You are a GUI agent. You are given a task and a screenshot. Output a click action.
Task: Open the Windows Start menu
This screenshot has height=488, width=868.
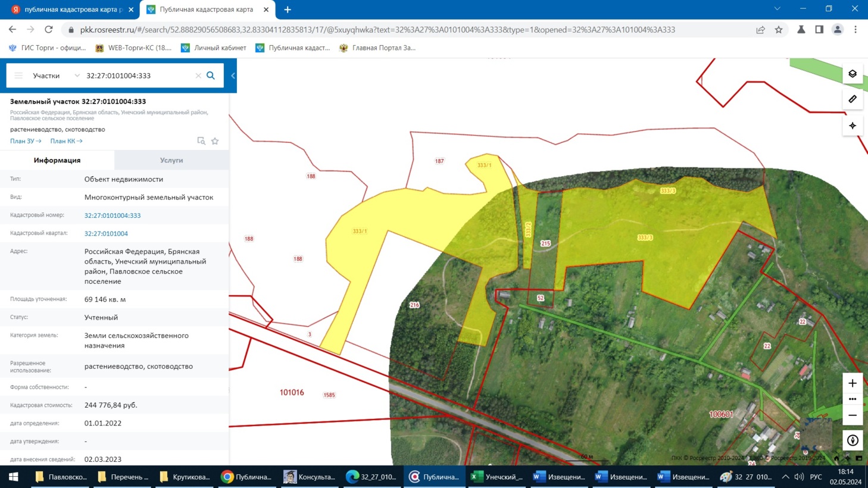[x=13, y=477]
